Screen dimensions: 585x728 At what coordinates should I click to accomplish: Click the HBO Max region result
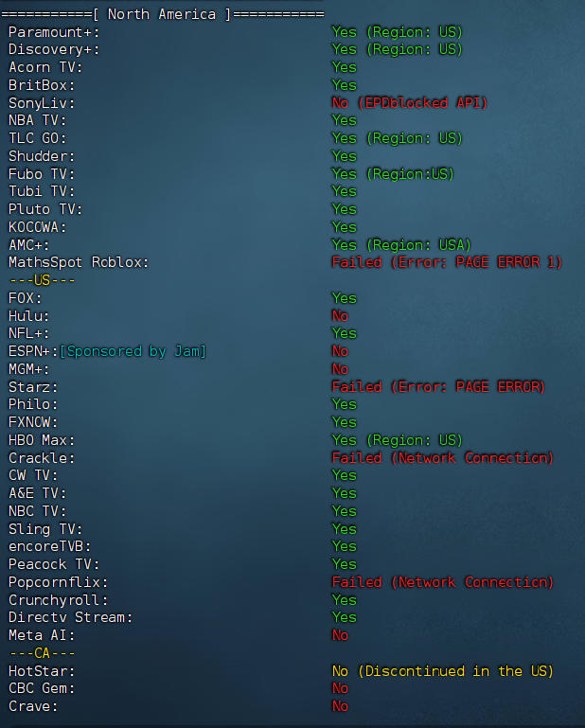tap(397, 440)
